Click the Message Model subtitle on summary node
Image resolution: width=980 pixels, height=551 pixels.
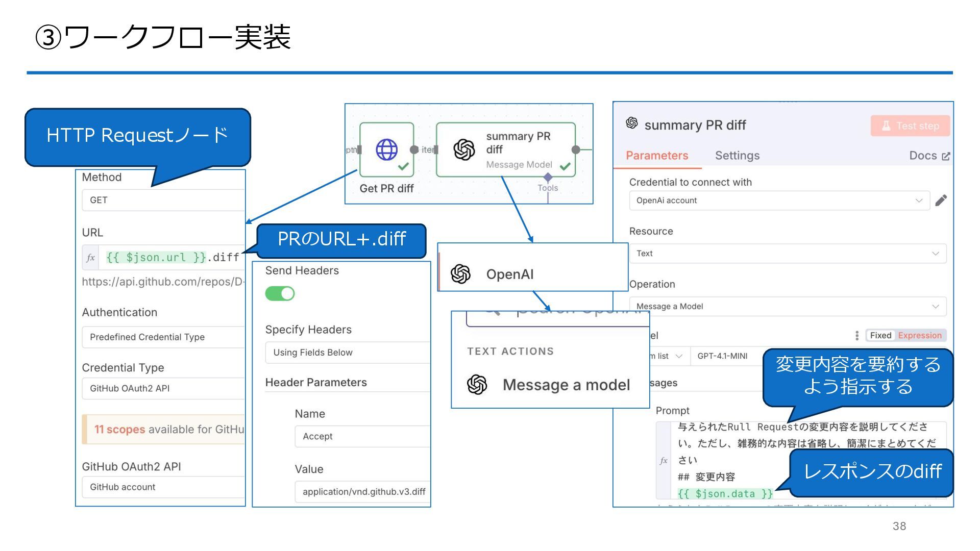pos(519,164)
